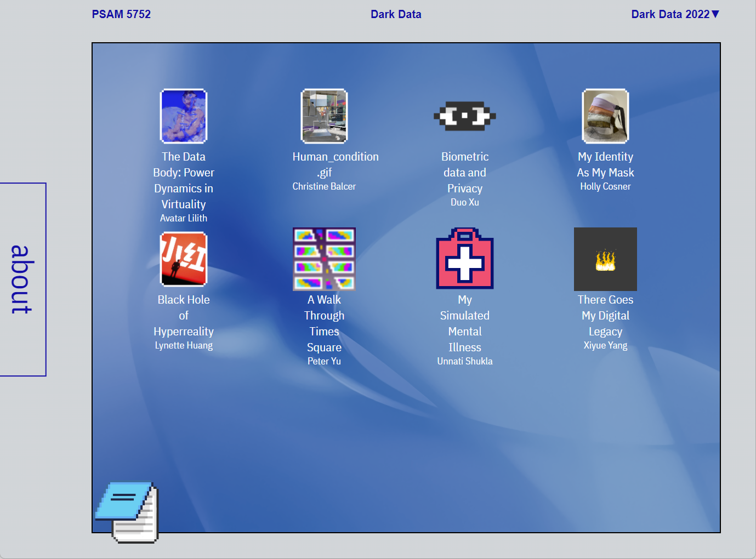Open the Black Hole of Hyperreality icon
This screenshot has height=559, width=756.
click(x=184, y=259)
